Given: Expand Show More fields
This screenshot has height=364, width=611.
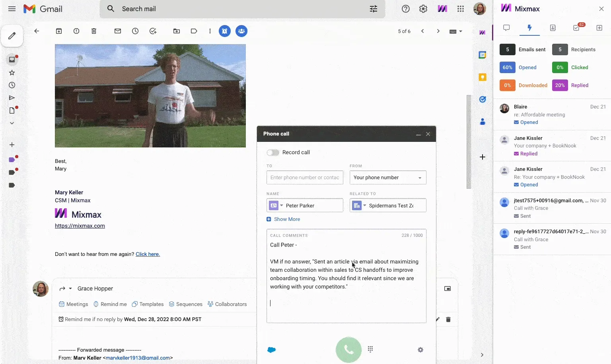Looking at the screenshot, I should 283,219.
